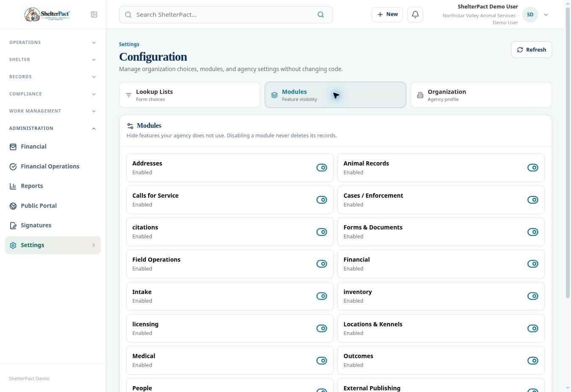The height and width of the screenshot is (392, 571).
Task: Click the ShelterPact logo
Action: pos(47,14)
